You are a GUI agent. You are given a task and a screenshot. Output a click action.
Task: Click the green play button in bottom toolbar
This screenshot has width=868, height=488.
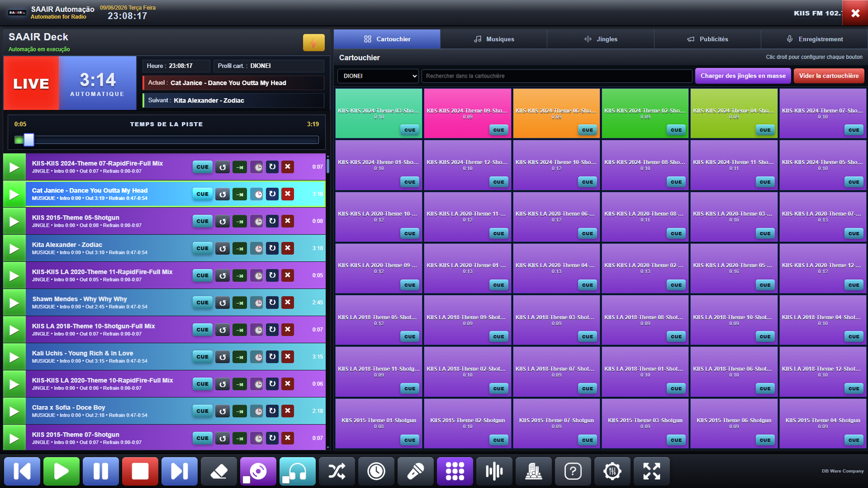61,471
